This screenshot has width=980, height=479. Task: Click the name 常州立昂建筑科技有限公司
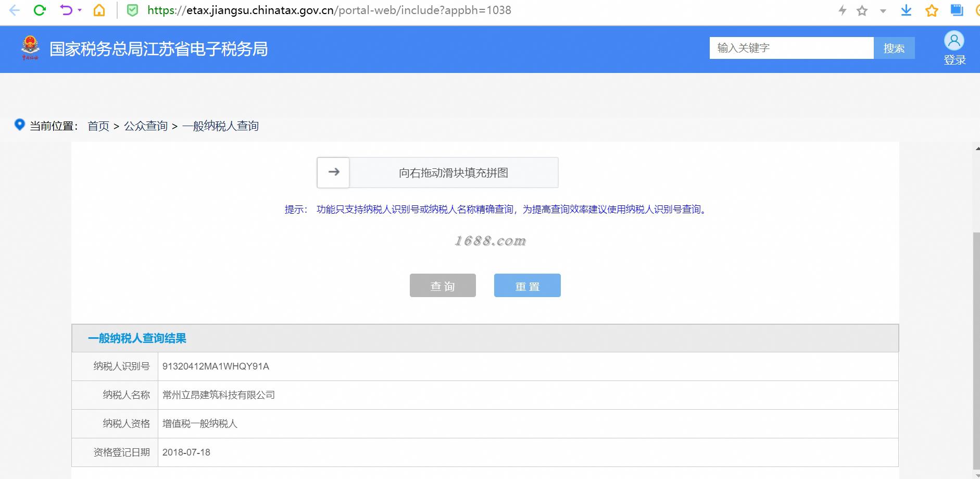pyautogui.click(x=219, y=395)
